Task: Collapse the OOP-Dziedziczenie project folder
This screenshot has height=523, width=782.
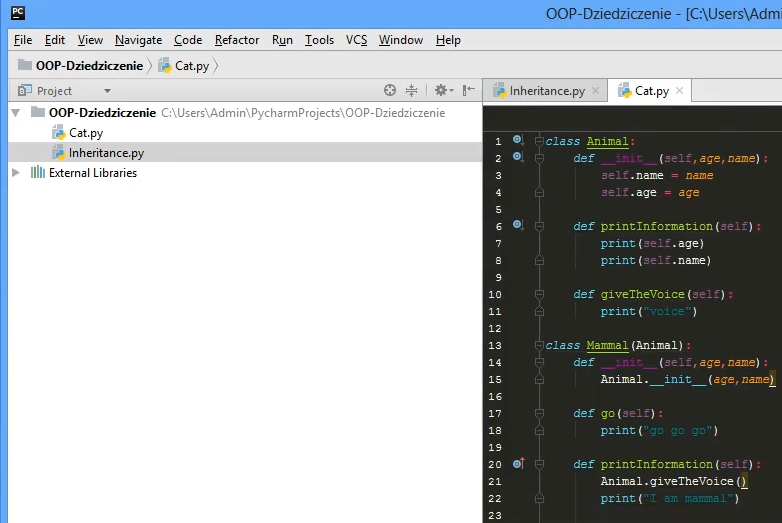Action: tap(15, 112)
